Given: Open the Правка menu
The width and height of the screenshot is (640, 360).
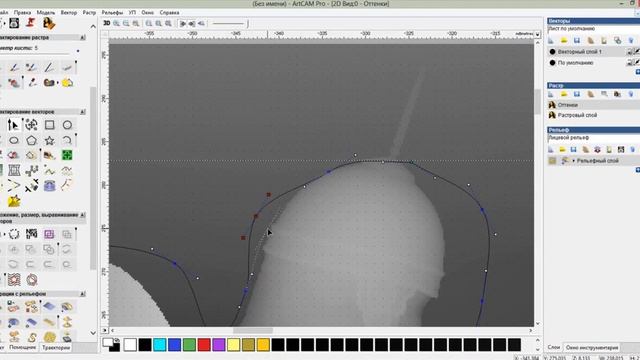Looking at the screenshot, I should point(22,13).
